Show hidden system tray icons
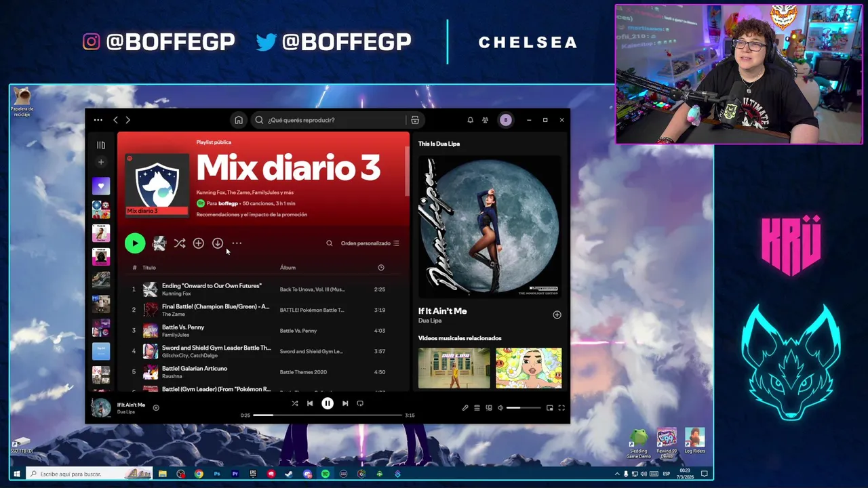The height and width of the screenshot is (488, 868). point(617,474)
